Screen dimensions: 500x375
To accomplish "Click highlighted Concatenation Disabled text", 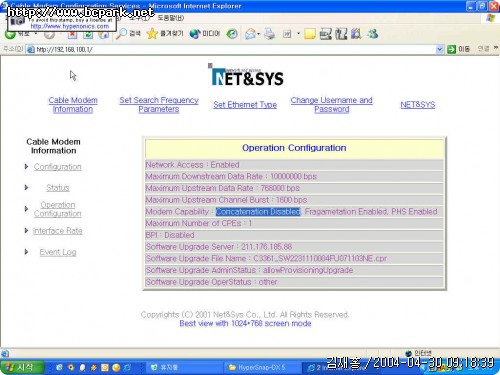I will point(258,212).
